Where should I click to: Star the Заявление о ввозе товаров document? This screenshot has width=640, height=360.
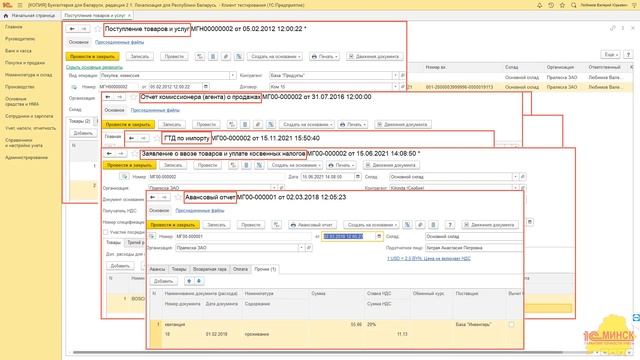click(135, 153)
